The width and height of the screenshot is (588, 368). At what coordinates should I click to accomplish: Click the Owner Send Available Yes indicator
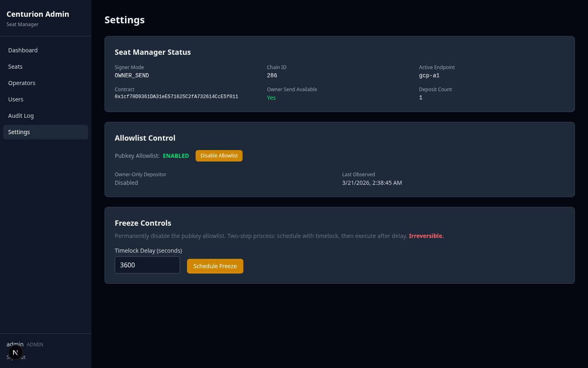[x=271, y=98]
